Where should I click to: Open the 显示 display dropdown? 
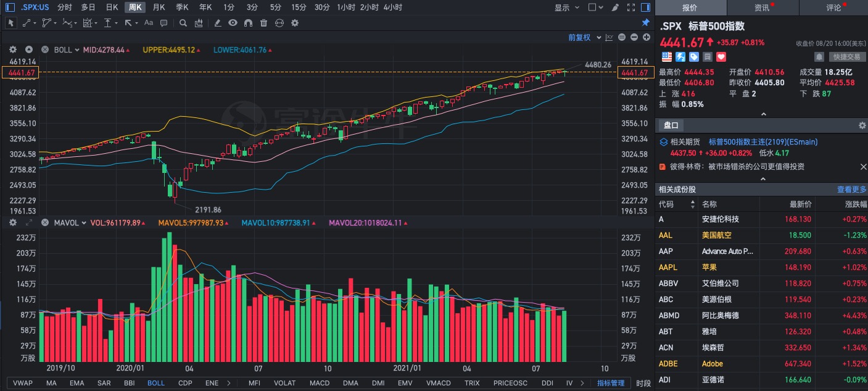(566, 7)
